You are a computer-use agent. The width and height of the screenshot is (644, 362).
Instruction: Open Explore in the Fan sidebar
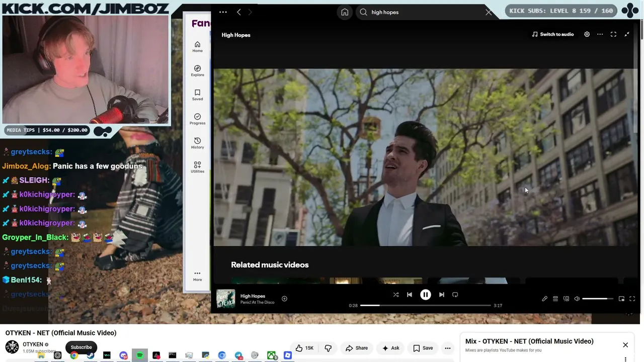197,71
